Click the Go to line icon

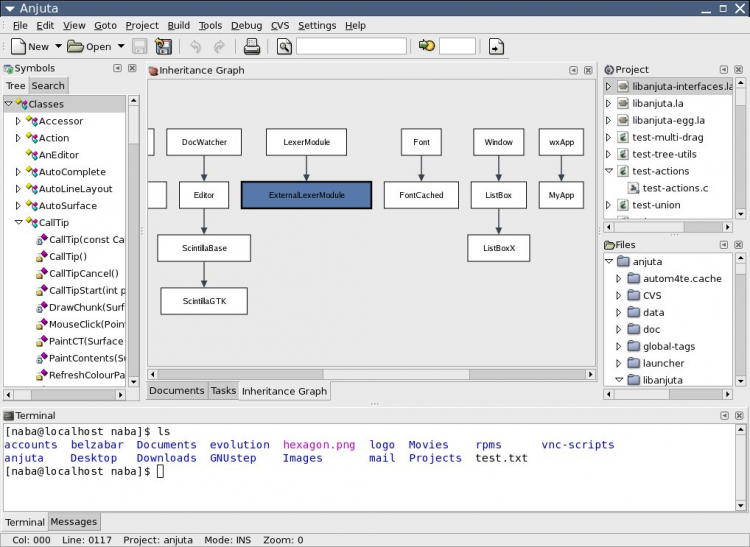click(427, 46)
